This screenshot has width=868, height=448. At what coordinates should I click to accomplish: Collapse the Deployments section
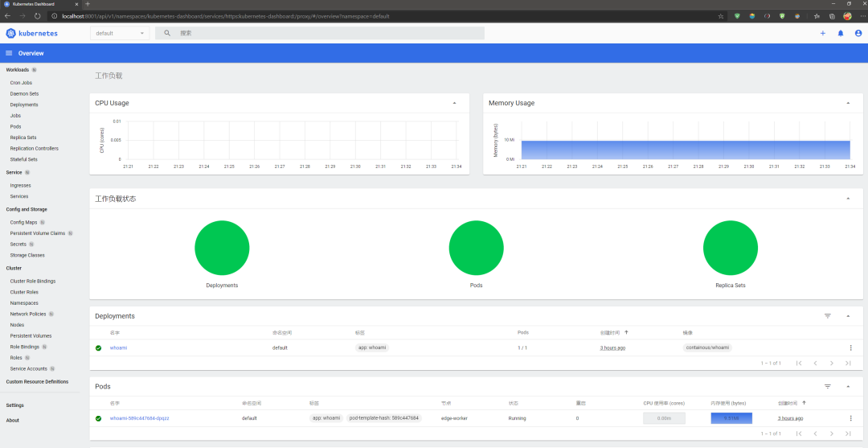tap(848, 315)
